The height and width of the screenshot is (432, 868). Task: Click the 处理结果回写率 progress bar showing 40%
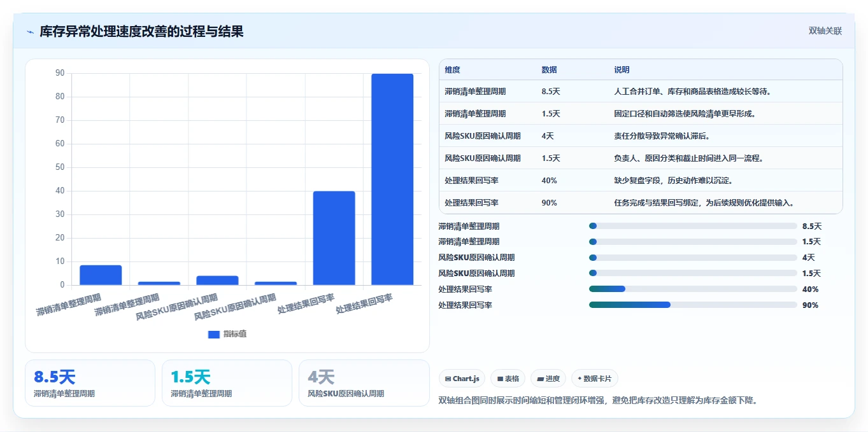[x=693, y=289]
